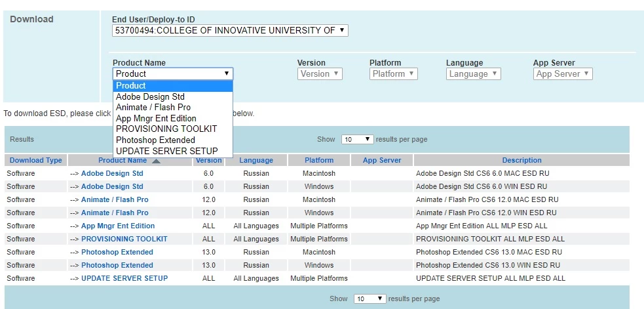
Task: Click the 'Results' label in table header bar
Action: click(x=22, y=139)
